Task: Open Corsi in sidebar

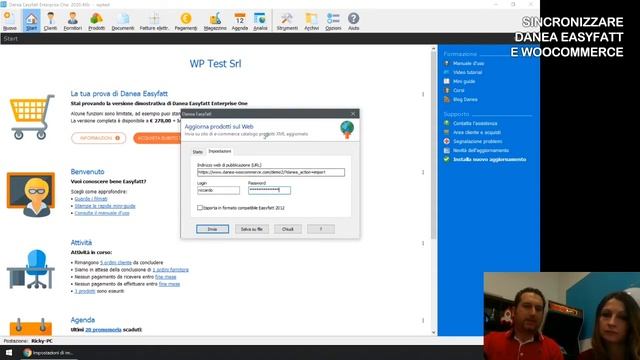Action: (x=458, y=90)
